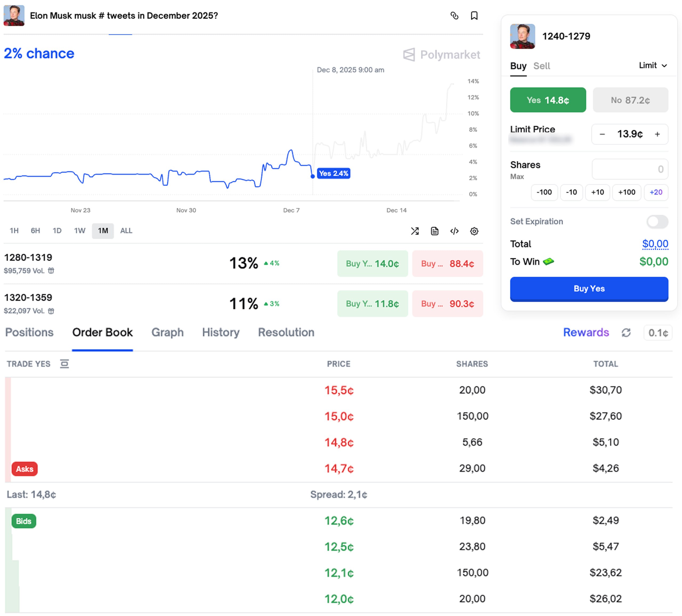The height and width of the screenshot is (616, 682).
Task: Select the Yes 14.8¢ outcome
Action: pyautogui.click(x=548, y=100)
